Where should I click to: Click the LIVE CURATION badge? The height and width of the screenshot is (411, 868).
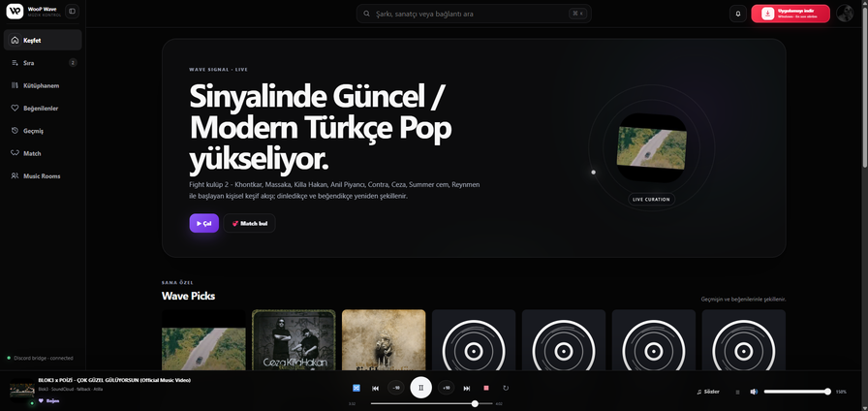click(652, 200)
